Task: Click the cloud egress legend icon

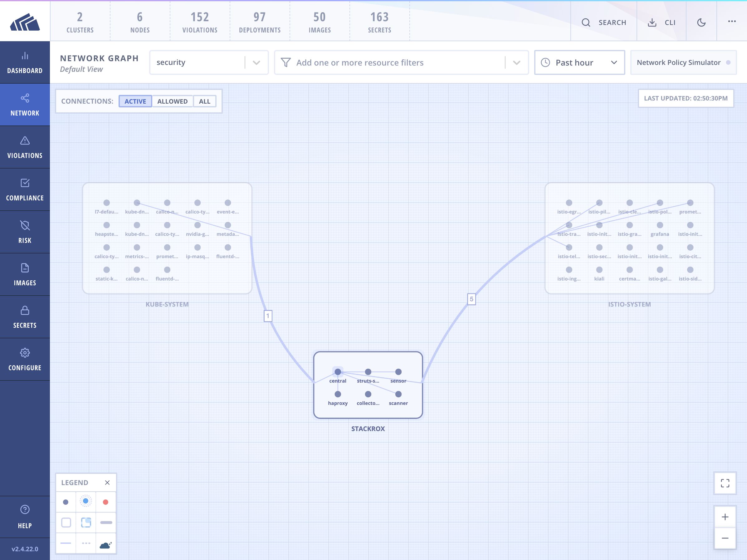Action: point(106,545)
